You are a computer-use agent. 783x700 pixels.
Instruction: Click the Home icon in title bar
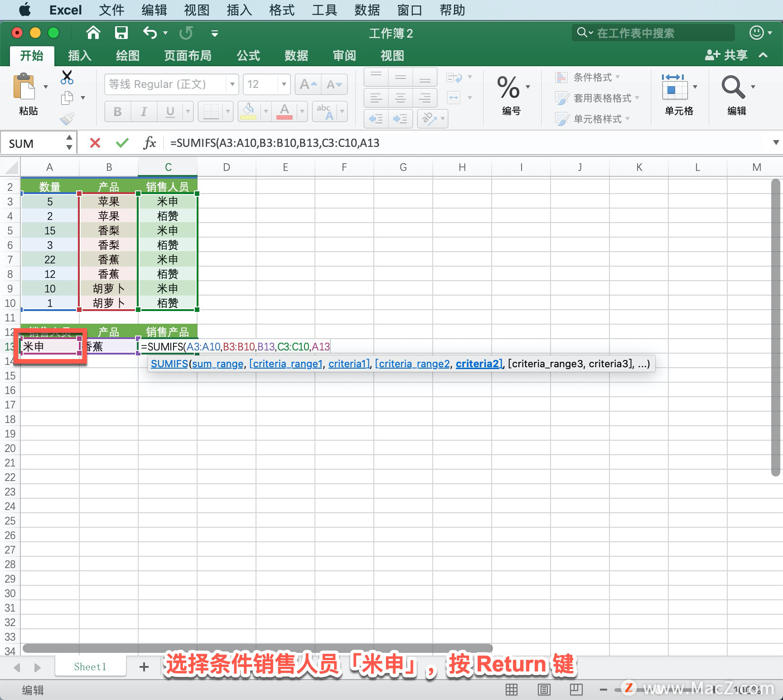click(x=93, y=33)
